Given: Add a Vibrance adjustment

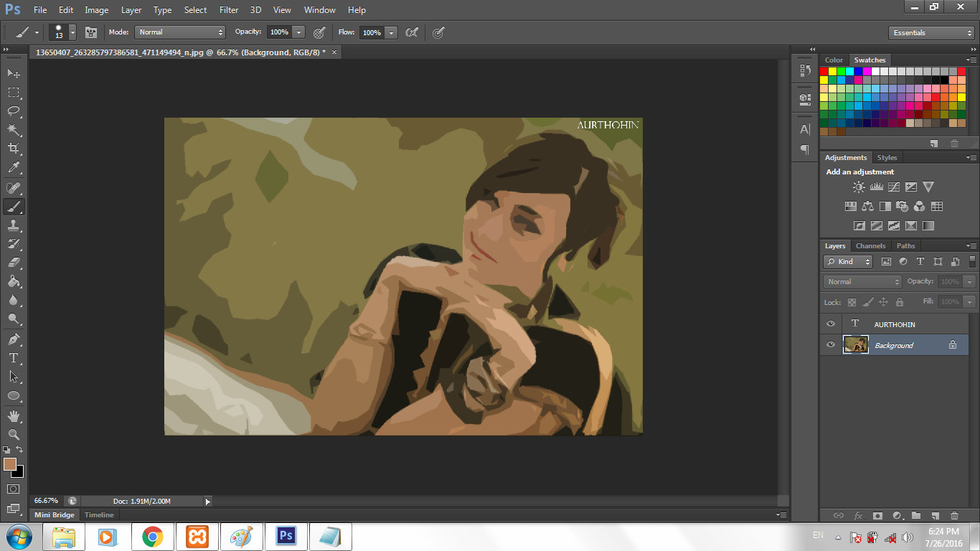Looking at the screenshot, I should click(928, 187).
